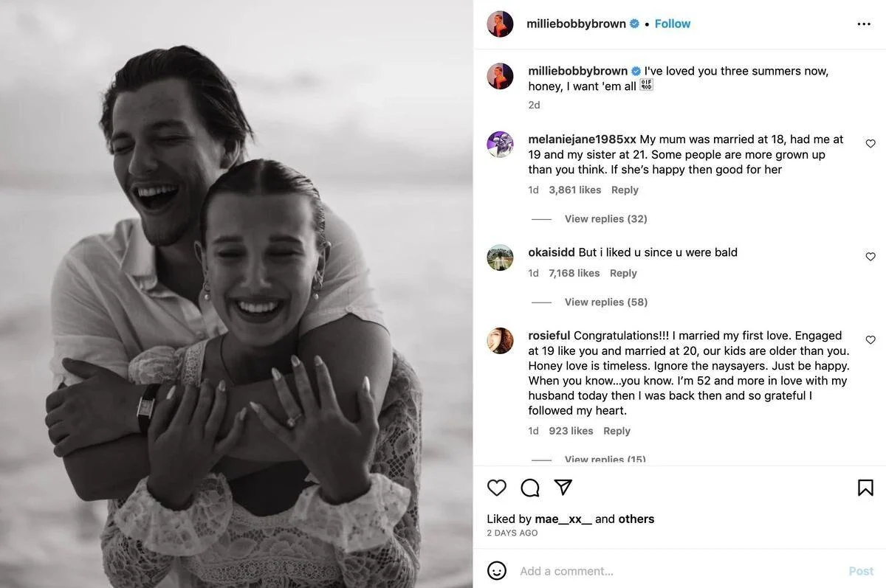886x588 pixels.
Task: Expand View replies (58) thread
Action: 605,302
